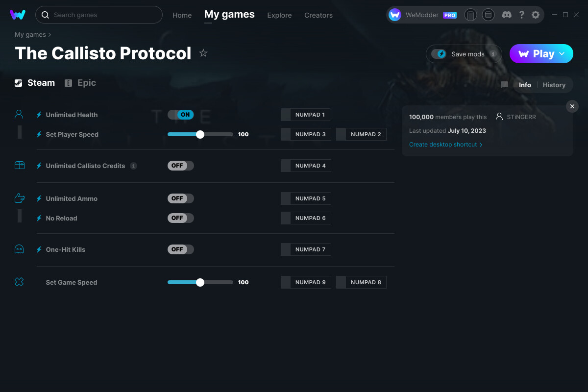
Task: Click the wallet icon in the left sidebar
Action: point(19,165)
